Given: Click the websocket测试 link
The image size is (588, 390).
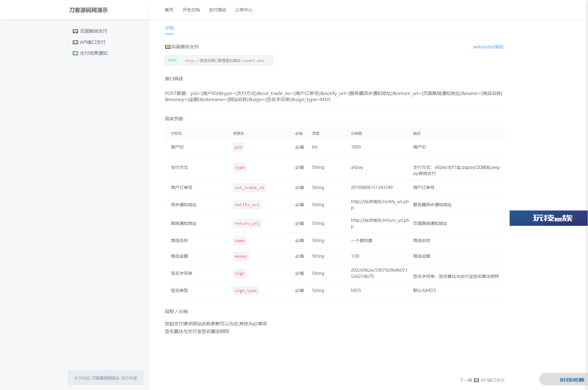Looking at the screenshot, I should click(x=488, y=47).
